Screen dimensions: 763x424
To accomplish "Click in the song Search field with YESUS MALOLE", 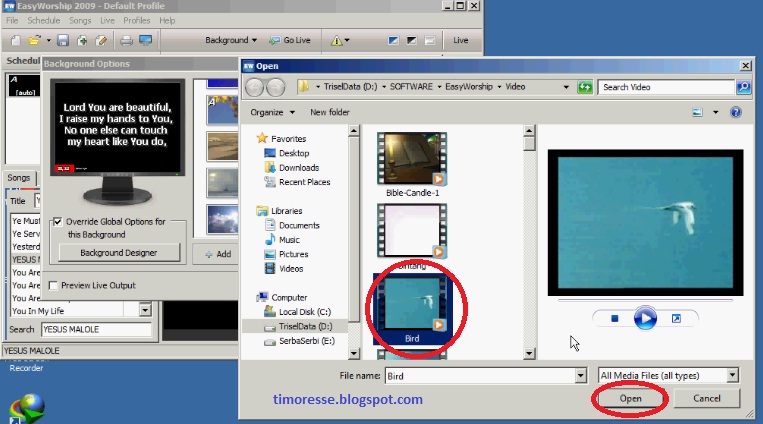I will pyautogui.click(x=96, y=330).
